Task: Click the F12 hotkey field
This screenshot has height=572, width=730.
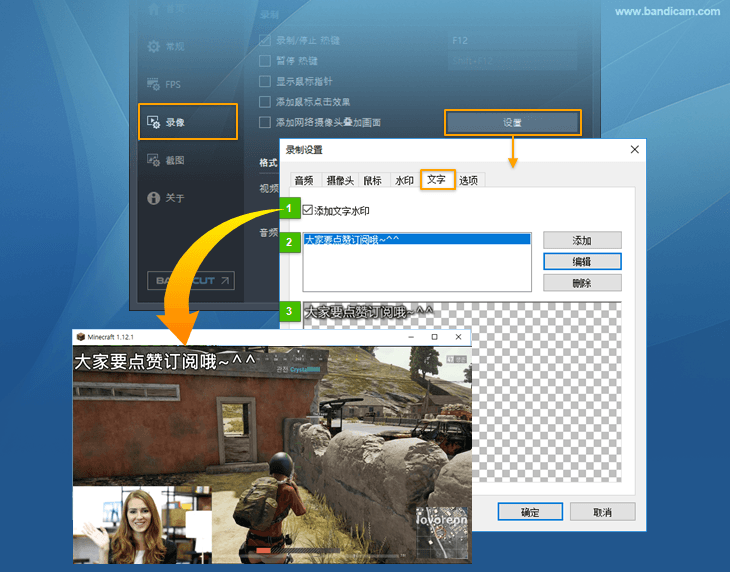Action: point(512,40)
